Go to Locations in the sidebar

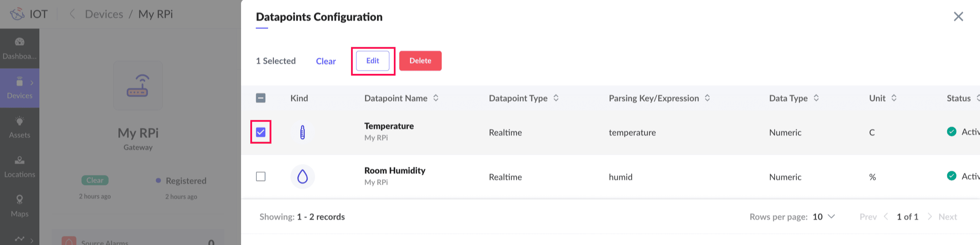[x=20, y=167]
